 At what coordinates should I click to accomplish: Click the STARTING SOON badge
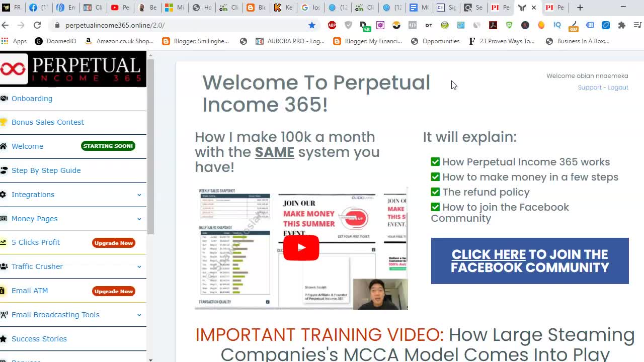[x=108, y=146]
